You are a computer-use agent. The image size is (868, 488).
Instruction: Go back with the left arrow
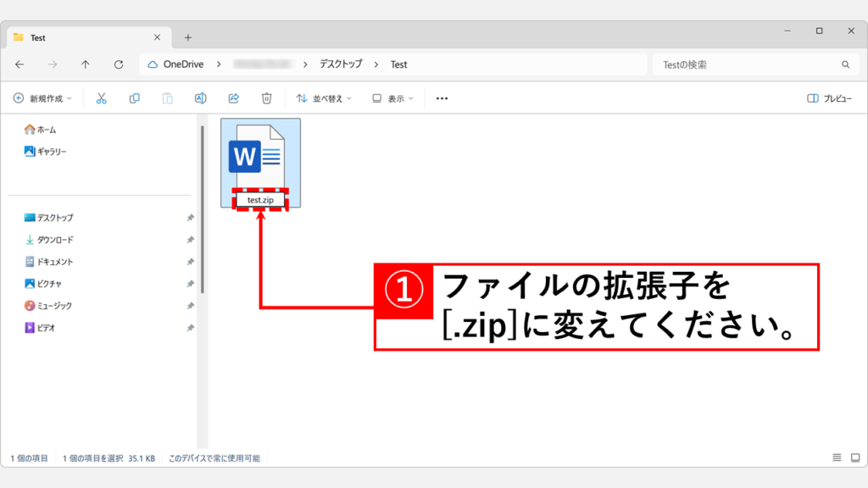(x=20, y=64)
